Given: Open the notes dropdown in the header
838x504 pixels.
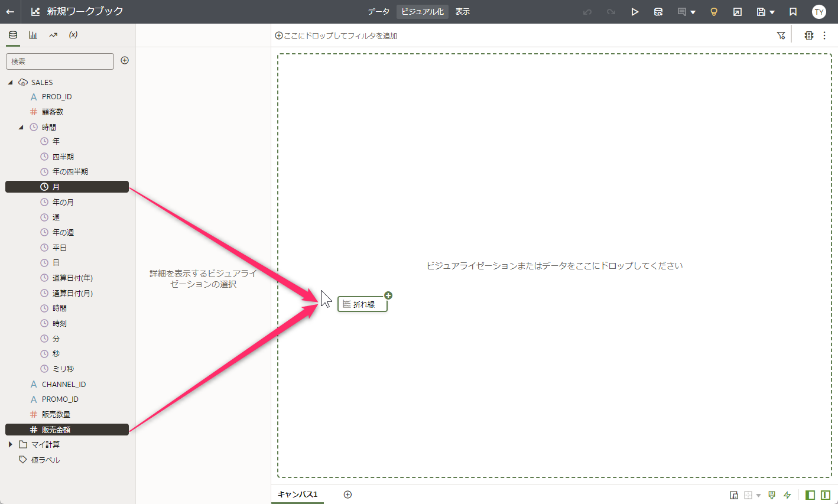Looking at the screenshot, I should (686, 12).
